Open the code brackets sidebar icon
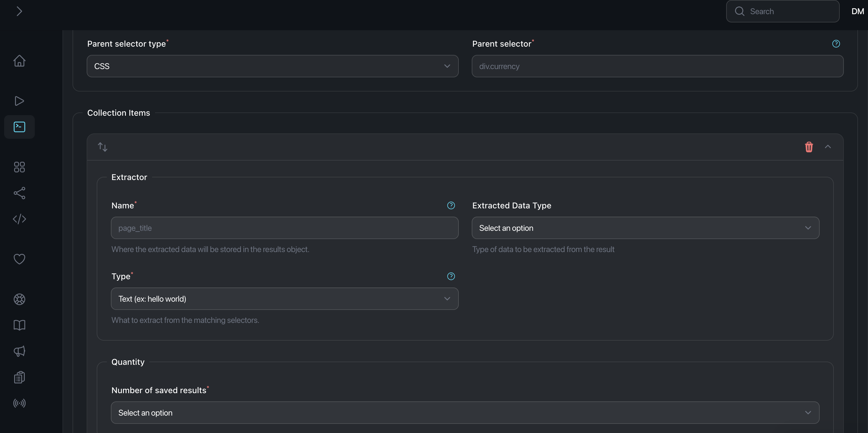Screen dimensions: 868x433 tap(19, 219)
